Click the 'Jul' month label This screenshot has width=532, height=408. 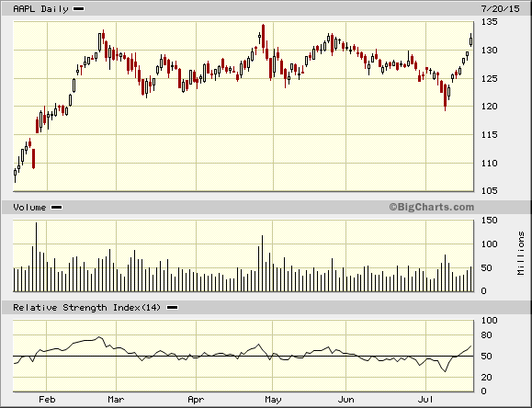point(425,400)
